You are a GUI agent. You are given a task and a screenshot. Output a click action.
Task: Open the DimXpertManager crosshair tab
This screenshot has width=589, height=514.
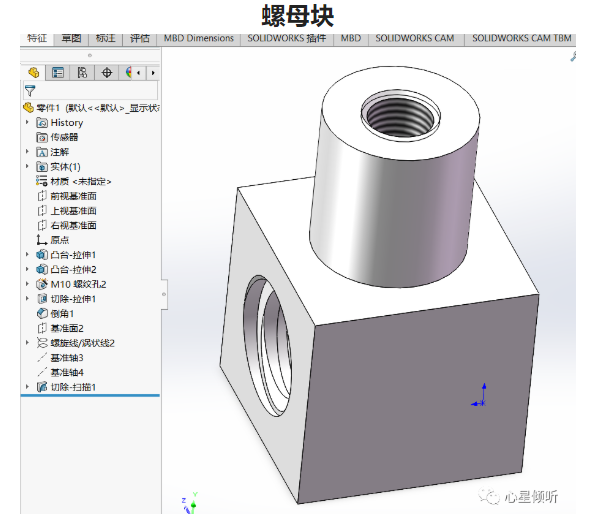tap(107, 73)
